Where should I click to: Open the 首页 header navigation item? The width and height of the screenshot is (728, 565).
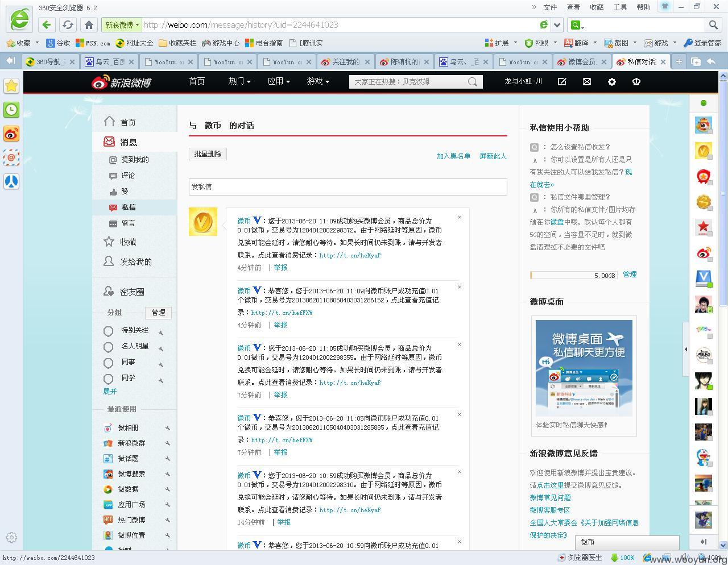point(197,82)
